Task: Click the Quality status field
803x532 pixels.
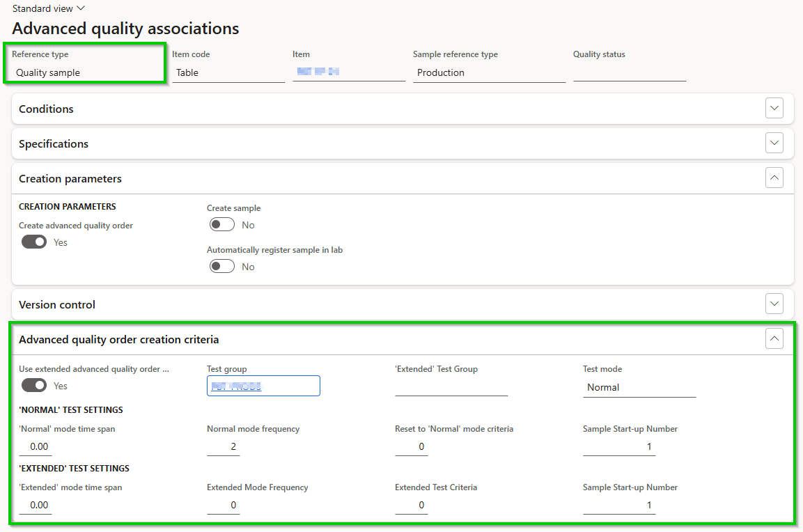Action: pyautogui.click(x=630, y=72)
